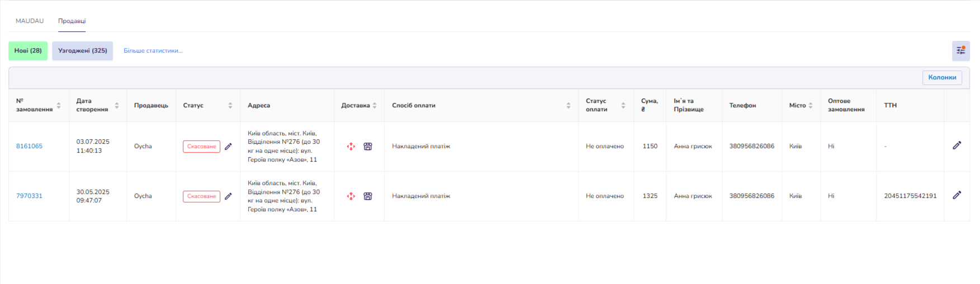Click the post office icon for order 7970331

tap(368, 196)
